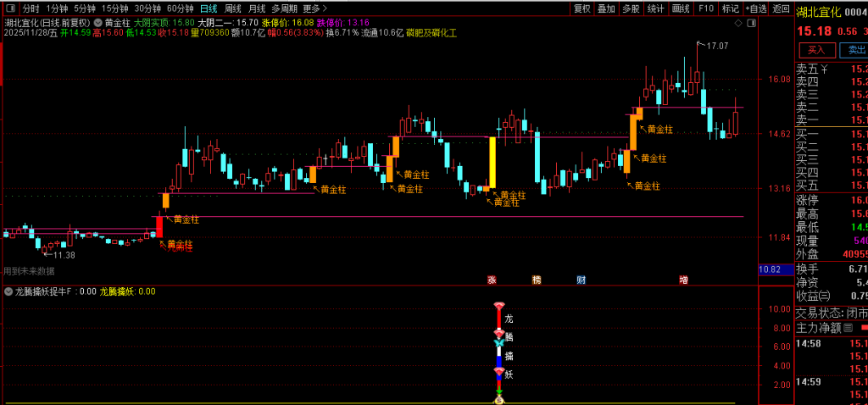Click the 财 event marker below chart
The width and height of the screenshot is (868, 405).
coord(581,279)
